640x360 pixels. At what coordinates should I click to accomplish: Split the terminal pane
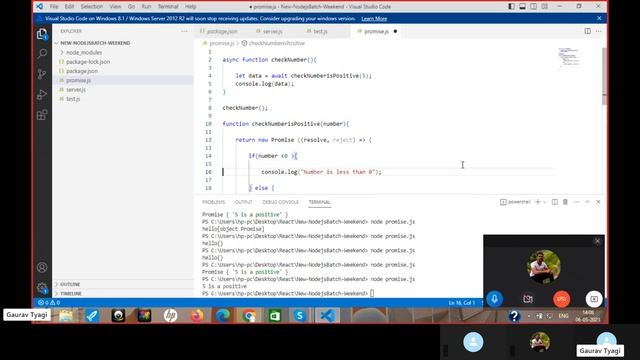554,202
